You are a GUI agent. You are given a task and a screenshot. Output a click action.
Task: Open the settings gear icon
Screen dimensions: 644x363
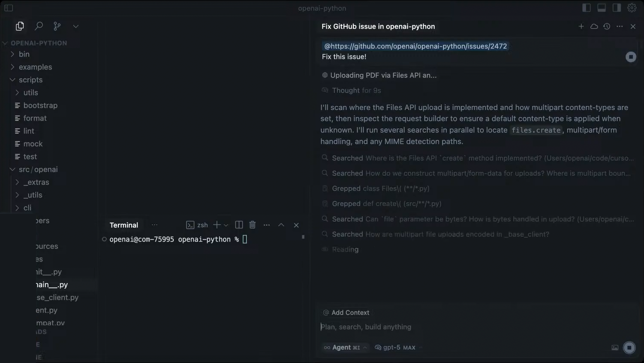pos(632,8)
